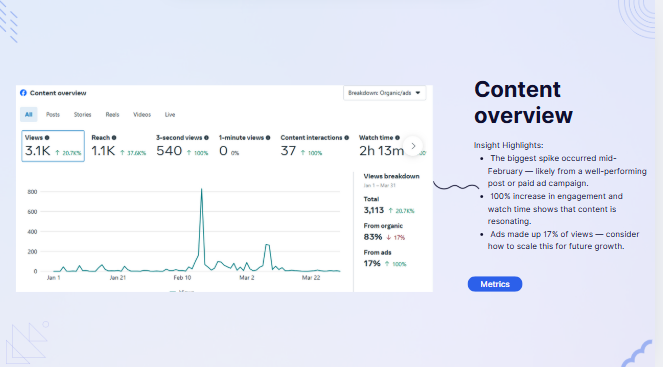Select the All tab

[28, 115]
